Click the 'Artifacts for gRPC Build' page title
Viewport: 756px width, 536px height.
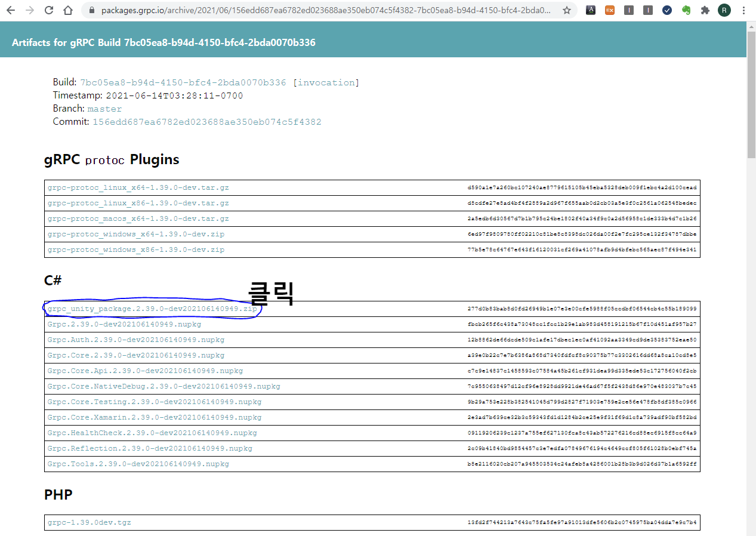pos(163,42)
